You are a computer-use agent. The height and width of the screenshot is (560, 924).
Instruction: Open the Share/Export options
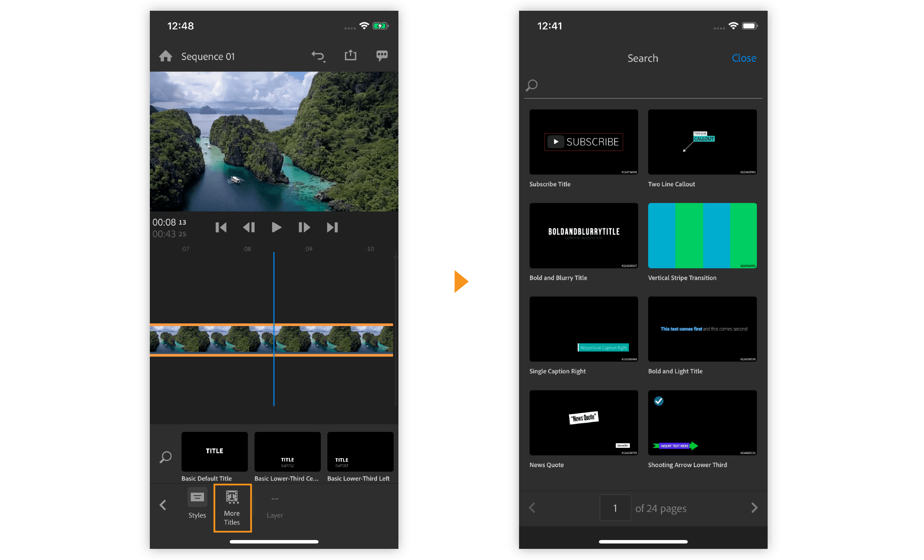[x=350, y=55]
